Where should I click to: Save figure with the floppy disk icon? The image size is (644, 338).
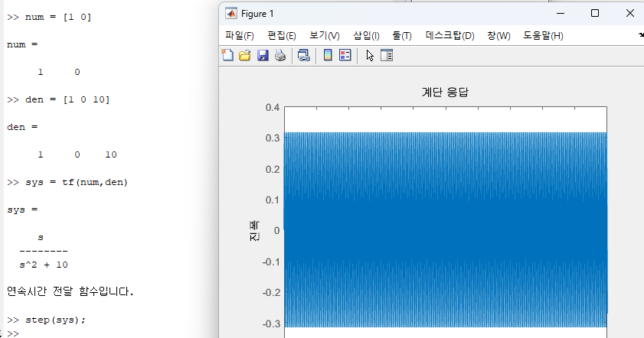coord(263,55)
